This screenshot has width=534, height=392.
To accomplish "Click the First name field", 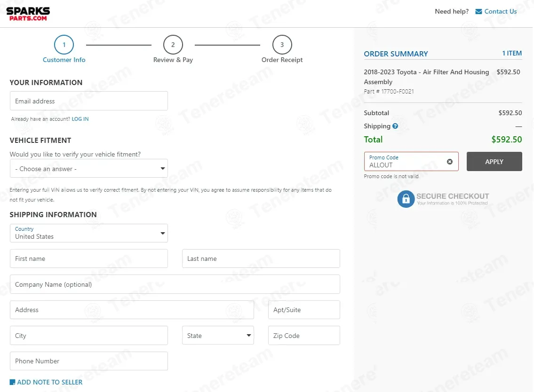I will (89, 259).
